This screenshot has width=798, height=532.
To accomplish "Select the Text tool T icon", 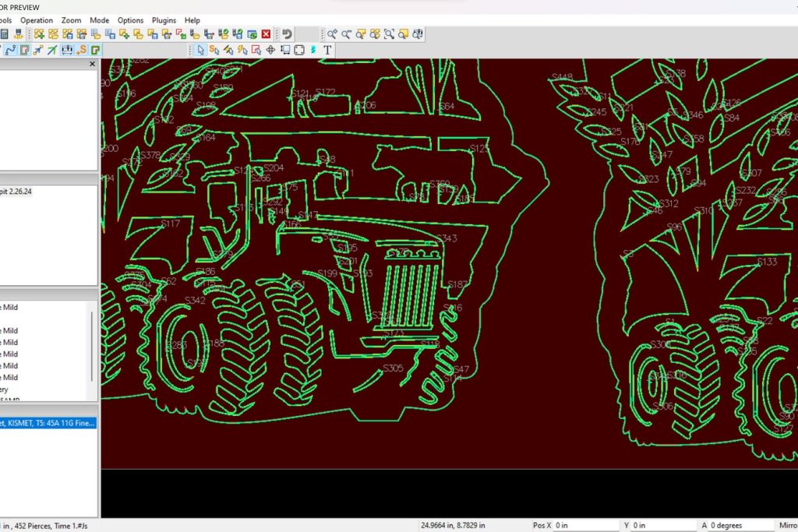I will pos(327,50).
